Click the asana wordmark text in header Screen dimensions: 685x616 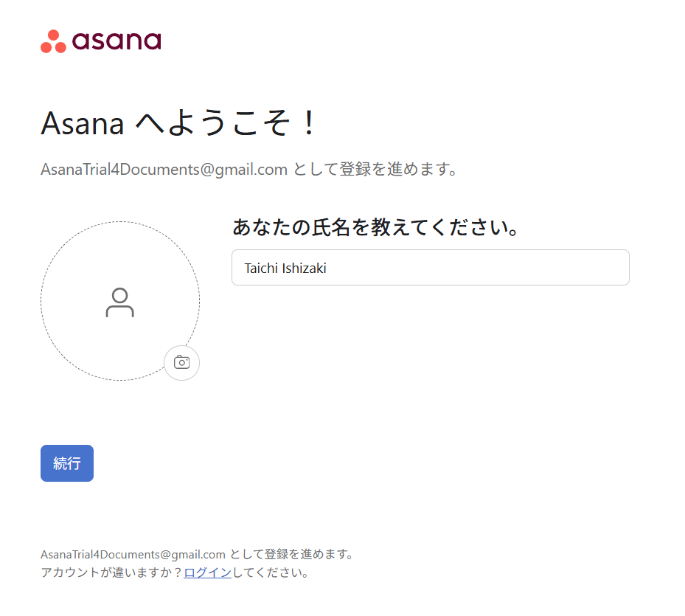pyautogui.click(x=117, y=40)
